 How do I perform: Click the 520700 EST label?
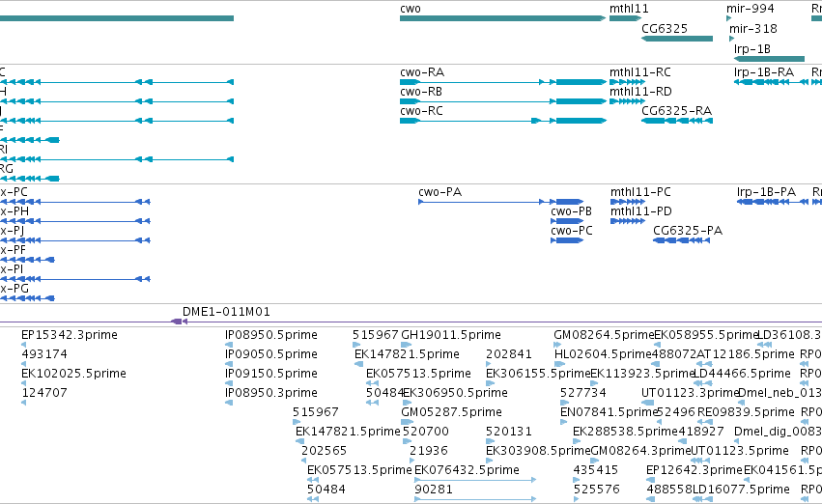pos(426,432)
